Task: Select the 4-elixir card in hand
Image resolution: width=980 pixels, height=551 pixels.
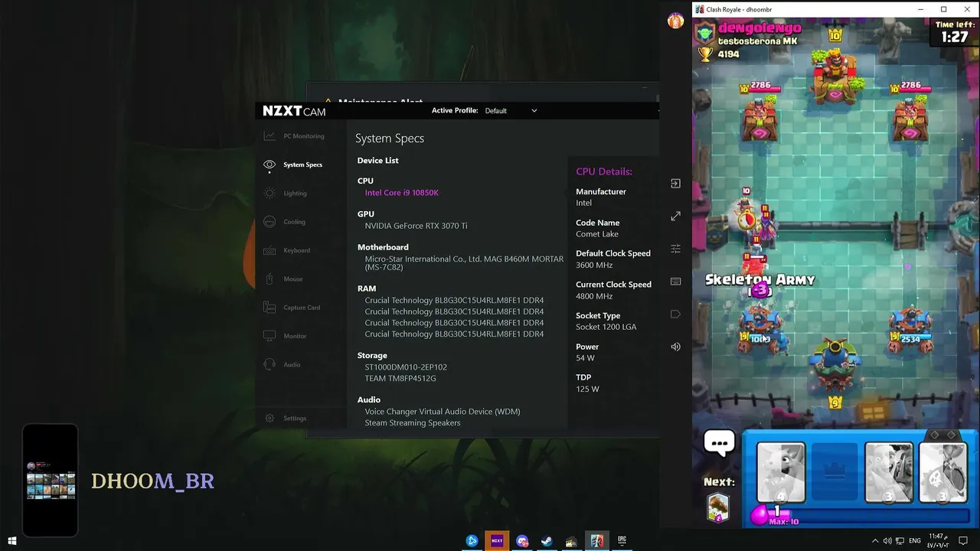Action: coord(781,472)
